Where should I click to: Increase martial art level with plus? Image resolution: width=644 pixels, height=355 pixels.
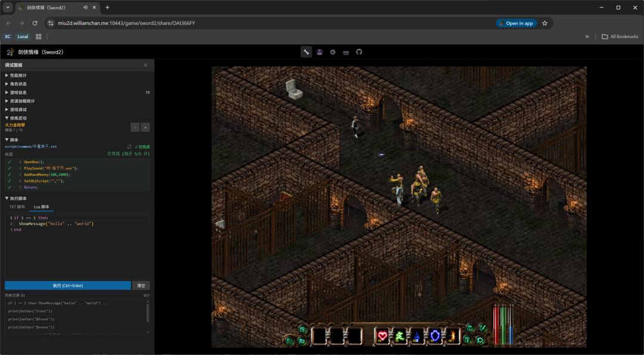(145, 127)
